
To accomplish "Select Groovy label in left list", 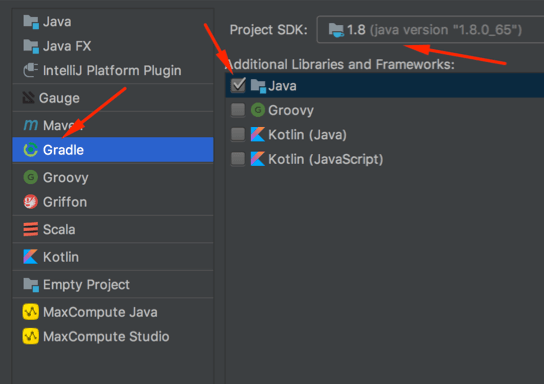I will tap(66, 178).
